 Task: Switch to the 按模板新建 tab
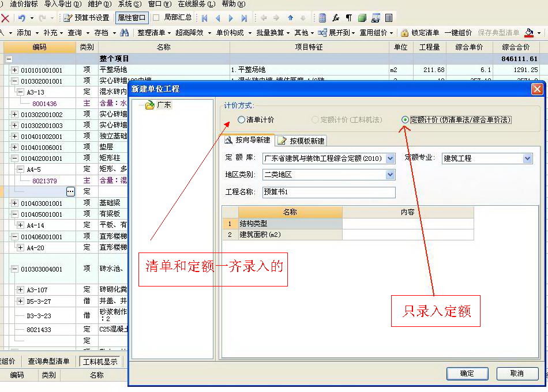302,141
